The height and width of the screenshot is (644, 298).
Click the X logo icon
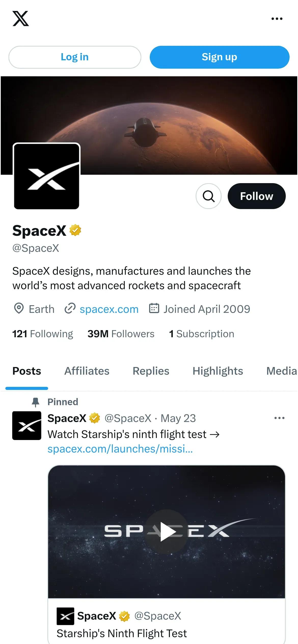(21, 19)
